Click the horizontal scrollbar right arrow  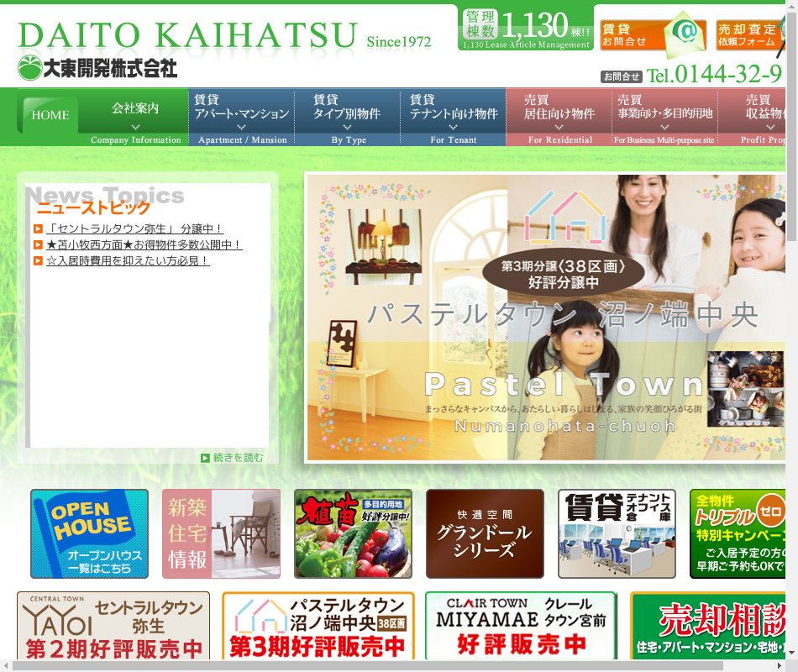point(780,666)
